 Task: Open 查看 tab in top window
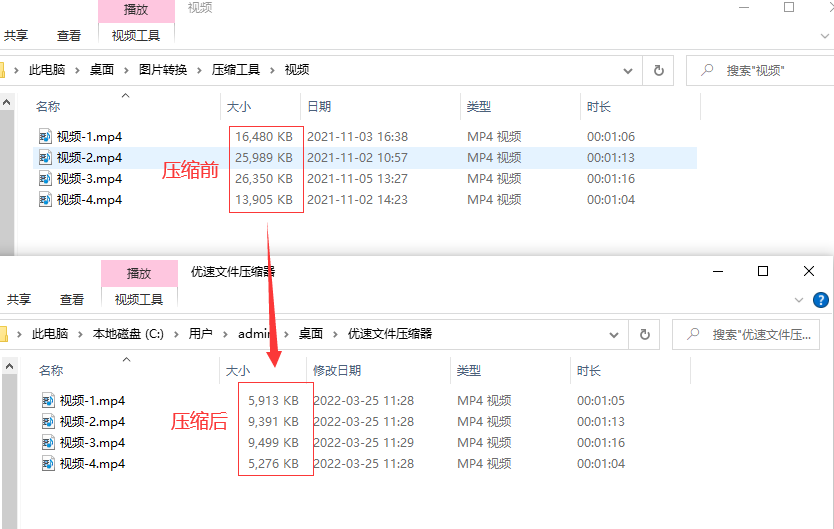tap(69, 36)
